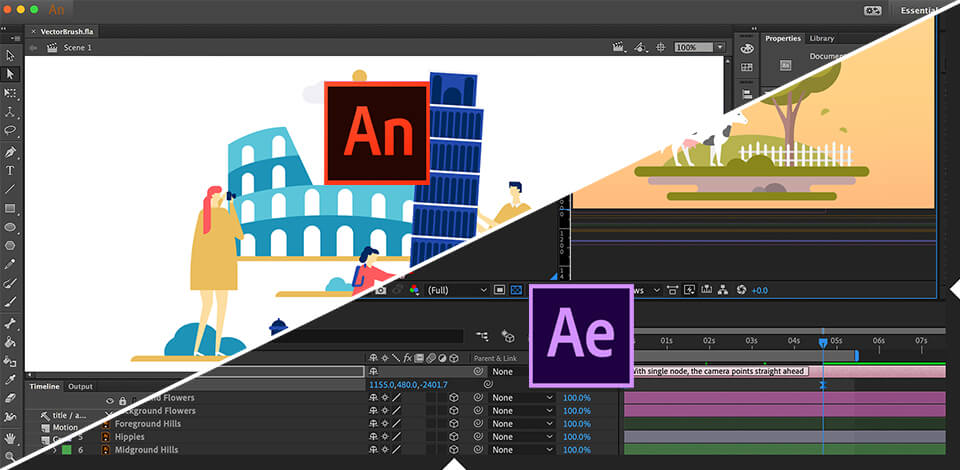The height and width of the screenshot is (470, 960).
Task: Select the Eyedropper tool
Action: [x=10, y=379]
